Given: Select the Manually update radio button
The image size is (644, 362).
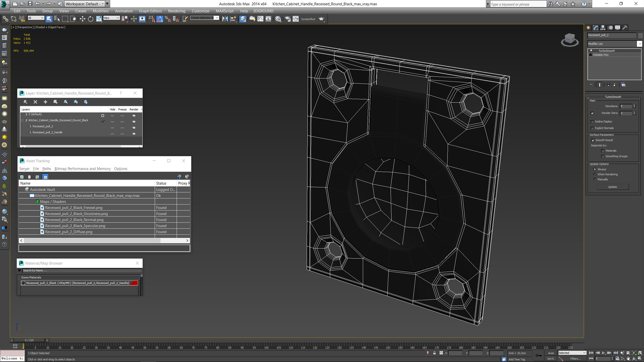Looking at the screenshot, I should (595, 179).
